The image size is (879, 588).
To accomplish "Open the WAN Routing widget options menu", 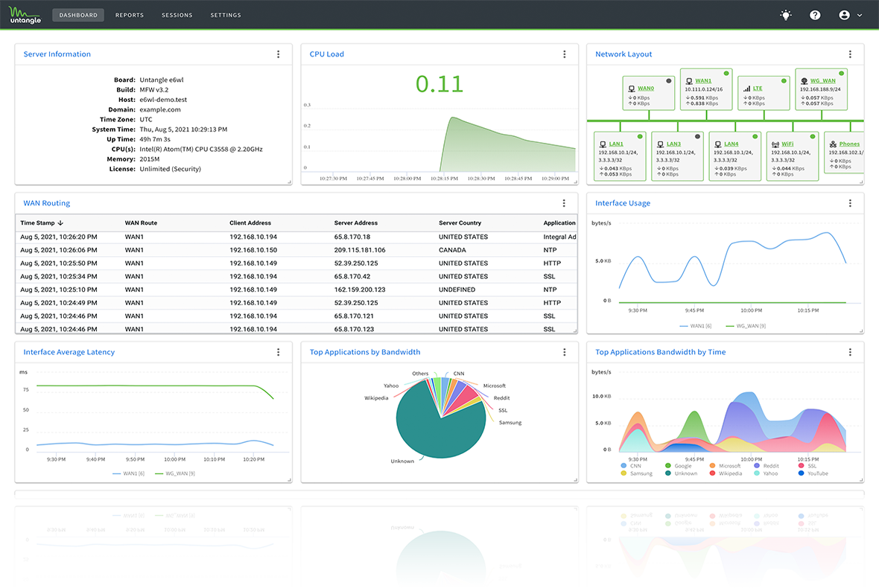I will 564,202.
